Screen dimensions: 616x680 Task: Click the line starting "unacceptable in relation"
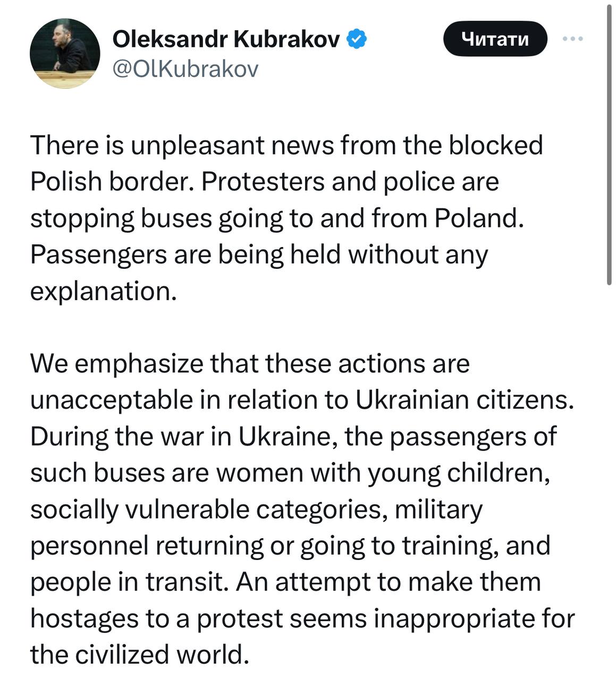(302, 400)
